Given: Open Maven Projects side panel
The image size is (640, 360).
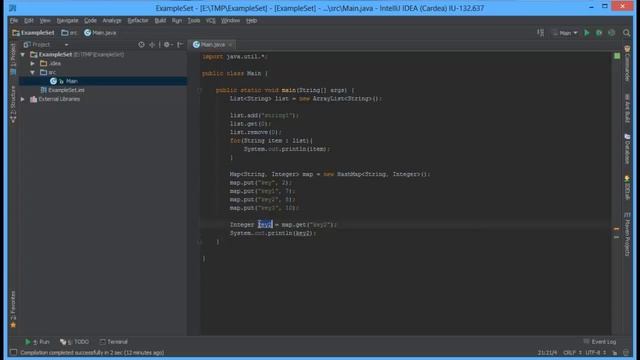Looking at the screenshot, I should coord(627,234).
